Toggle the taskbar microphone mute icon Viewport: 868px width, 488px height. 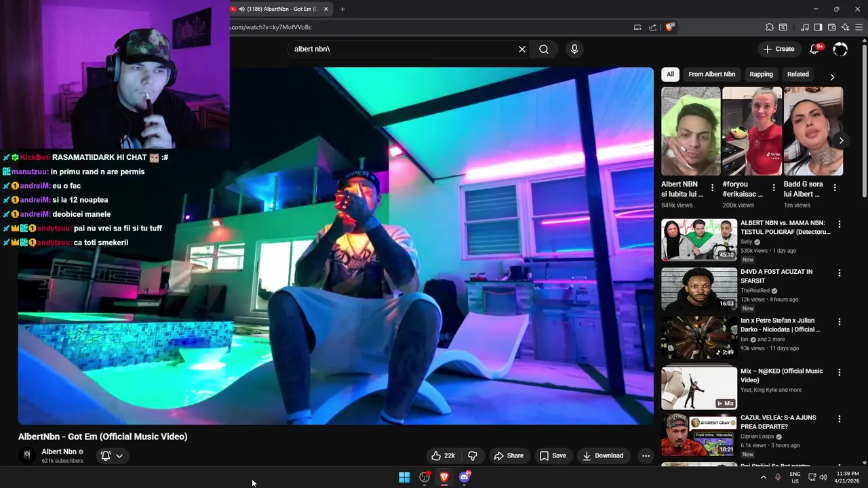(x=778, y=477)
